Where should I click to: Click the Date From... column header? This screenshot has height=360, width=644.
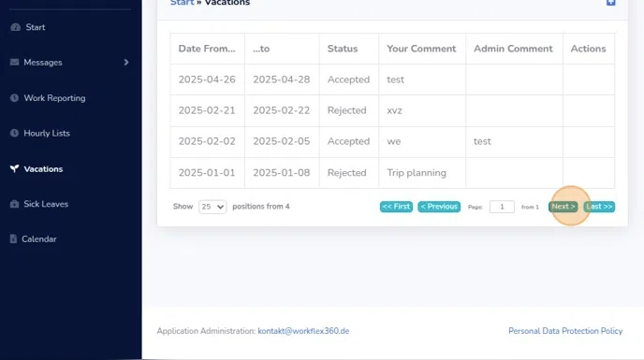[207, 49]
